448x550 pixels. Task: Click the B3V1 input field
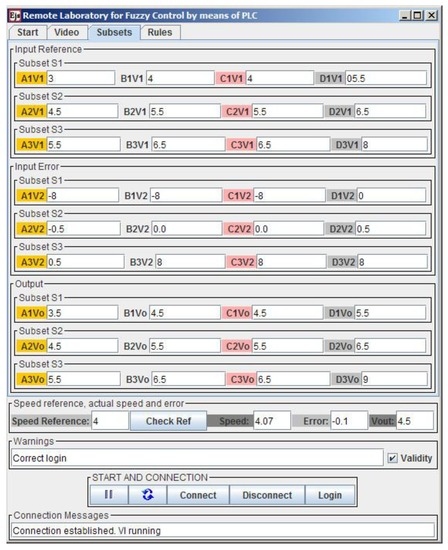click(x=188, y=145)
